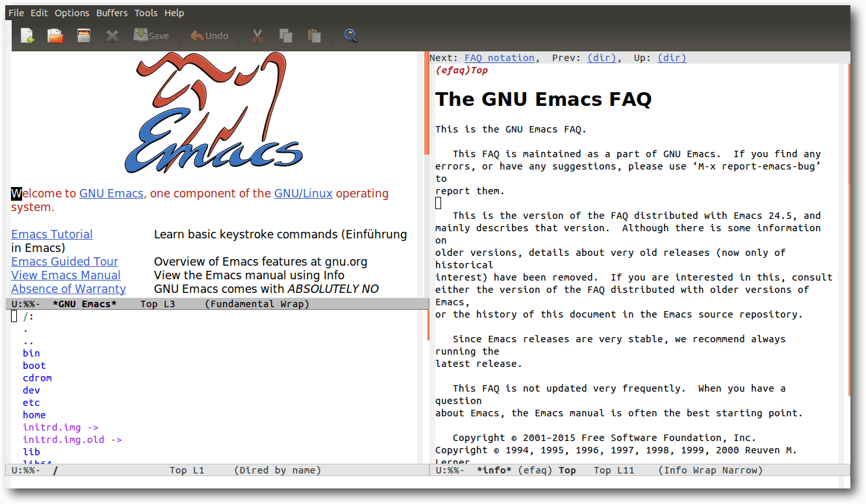Screen dimensions: 866x504
Task: Click the 'Top L3' position indicator
Action: (x=158, y=304)
